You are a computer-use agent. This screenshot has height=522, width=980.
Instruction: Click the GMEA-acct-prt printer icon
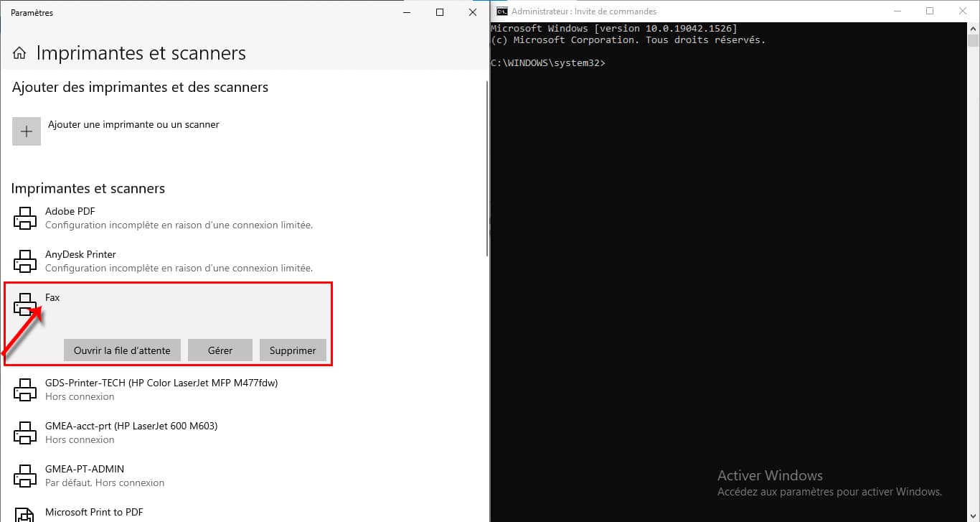(x=25, y=433)
